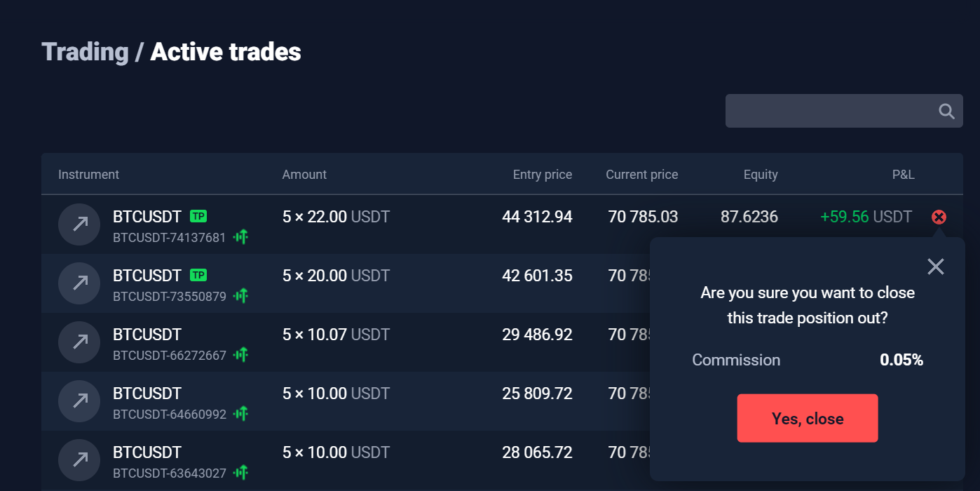
Task: Click arrow icon of BTCUSDT-63643027 trade
Action: pyautogui.click(x=80, y=460)
